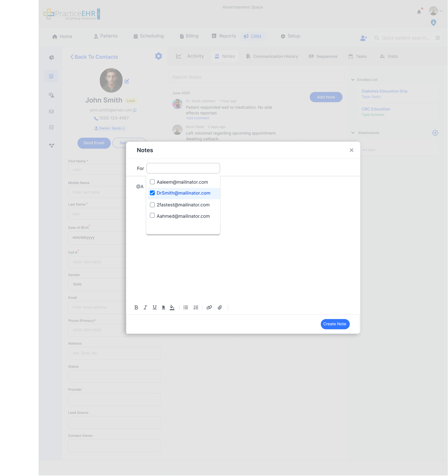Open contact settings gear icon
This screenshot has width=448, height=476.
point(159,56)
